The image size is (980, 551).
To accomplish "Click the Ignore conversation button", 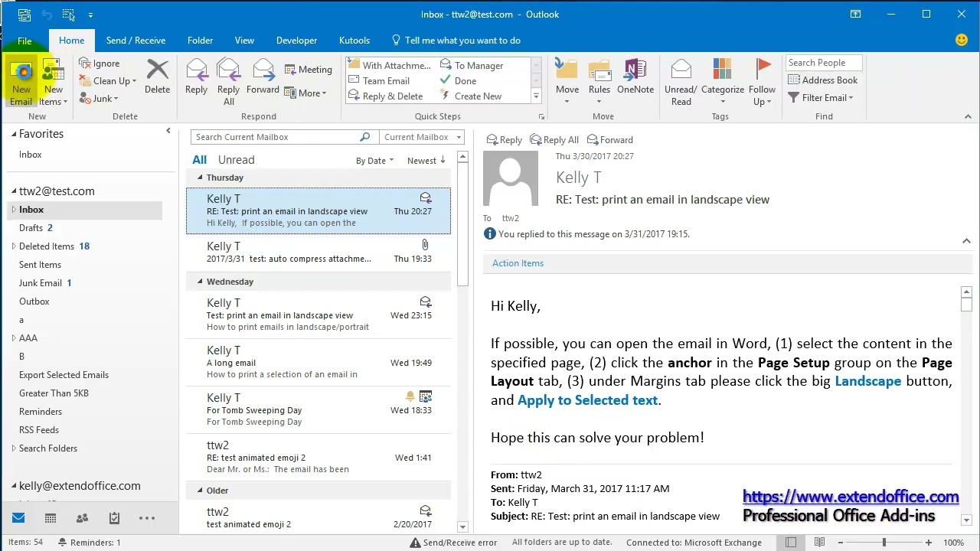I will click(x=100, y=64).
